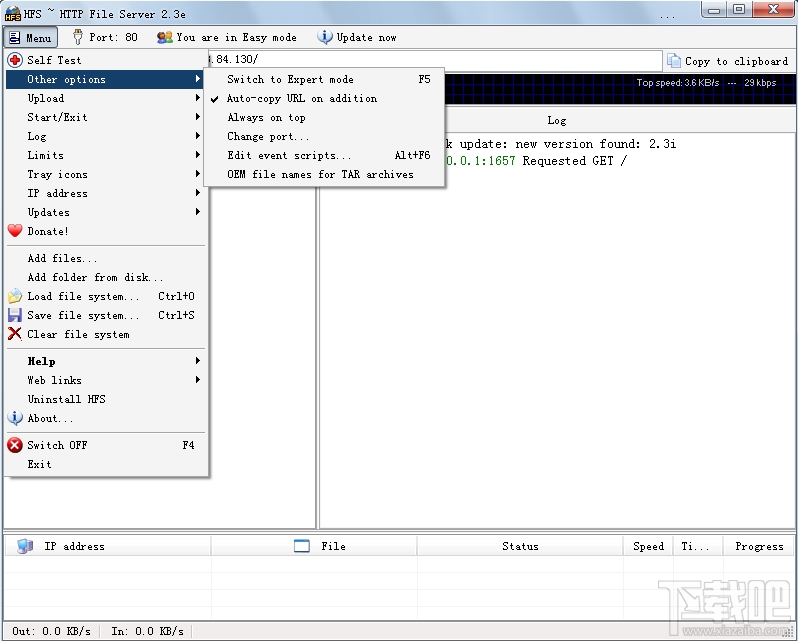Open the Menu toolbar button
This screenshot has height=641, width=798.
click(x=31, y=38)
